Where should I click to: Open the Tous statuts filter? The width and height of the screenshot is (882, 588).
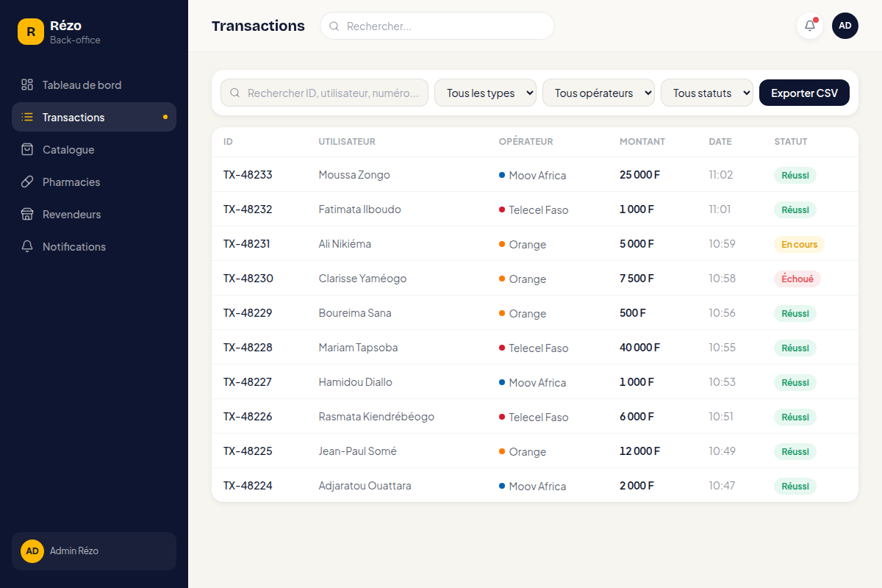707,93
